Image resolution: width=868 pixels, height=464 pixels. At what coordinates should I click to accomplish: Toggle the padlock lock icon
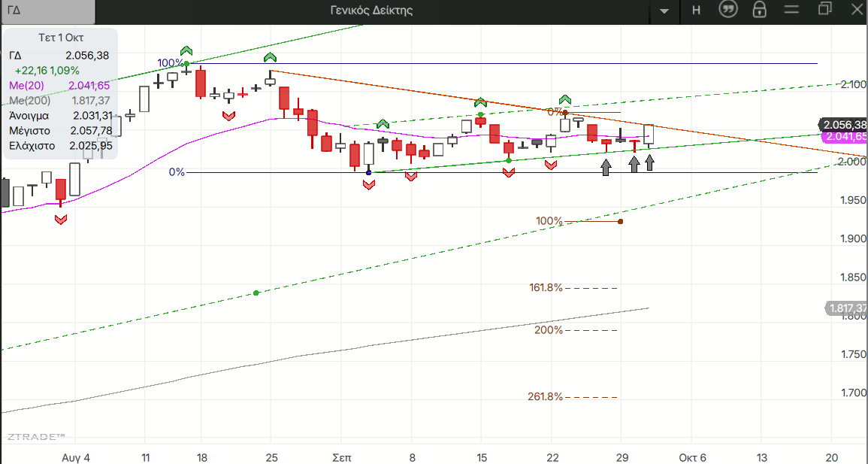click(x=759, y=10)
